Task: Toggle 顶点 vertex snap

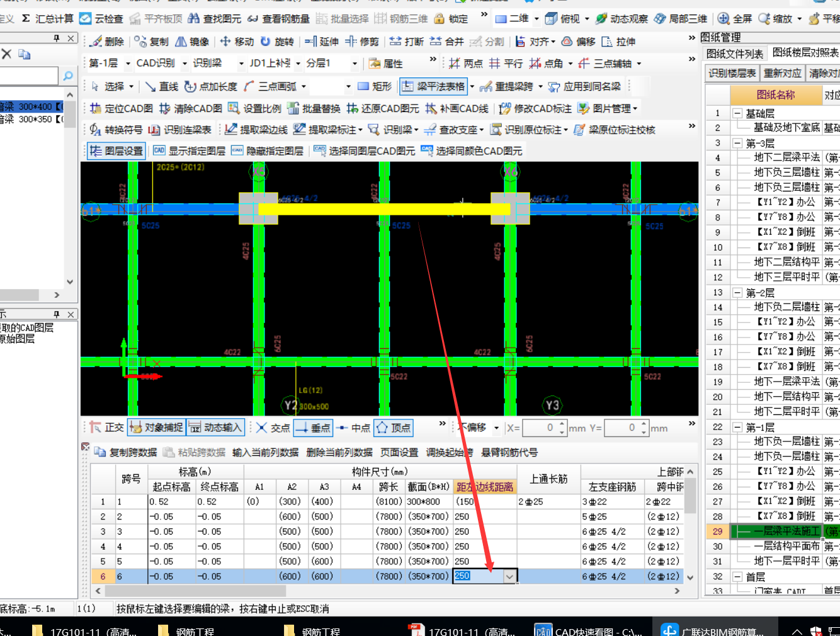Action: [x=394, y=428]
